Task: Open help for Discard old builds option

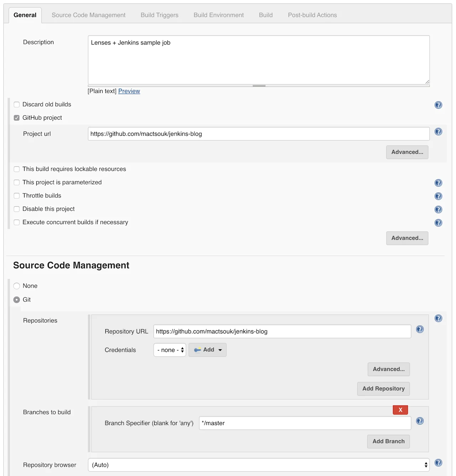Action: point(438,105)
